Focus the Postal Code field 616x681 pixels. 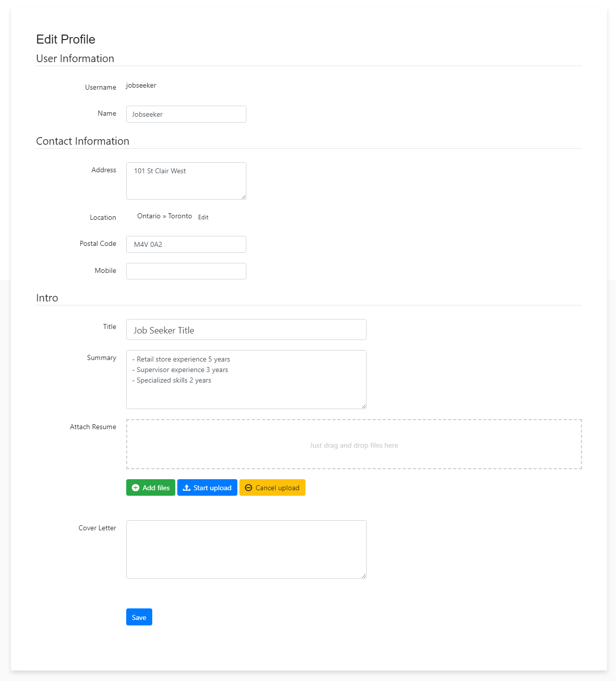point(186,244)
